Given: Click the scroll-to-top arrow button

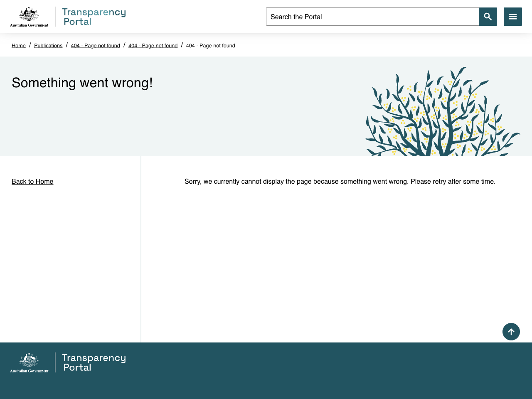Looking at the screenshot, I should pos(511,331).
